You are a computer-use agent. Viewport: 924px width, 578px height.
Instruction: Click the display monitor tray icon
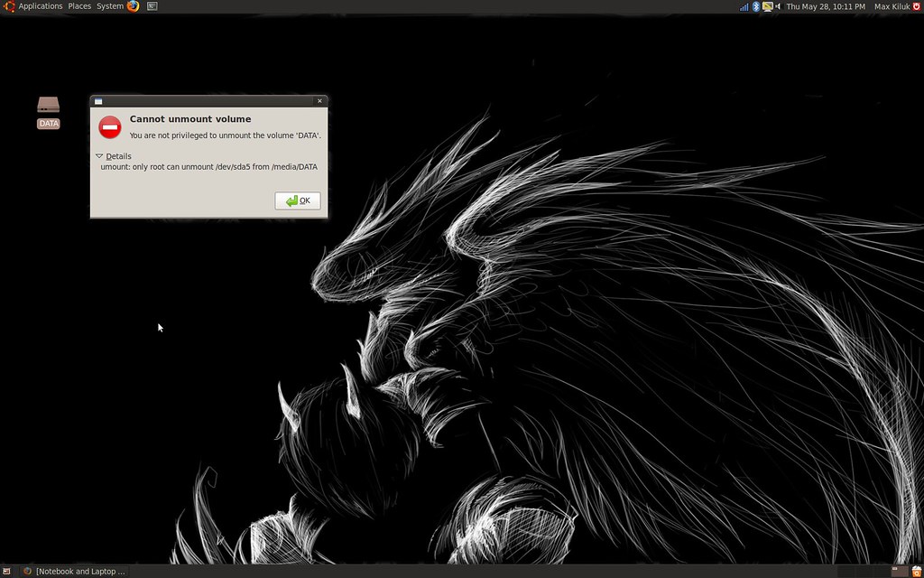point(767,6)
